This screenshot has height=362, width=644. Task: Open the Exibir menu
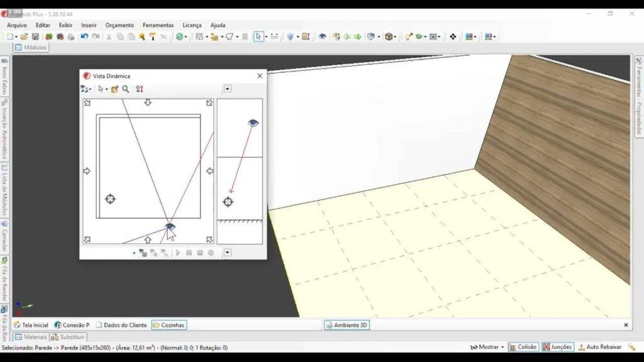65,25
